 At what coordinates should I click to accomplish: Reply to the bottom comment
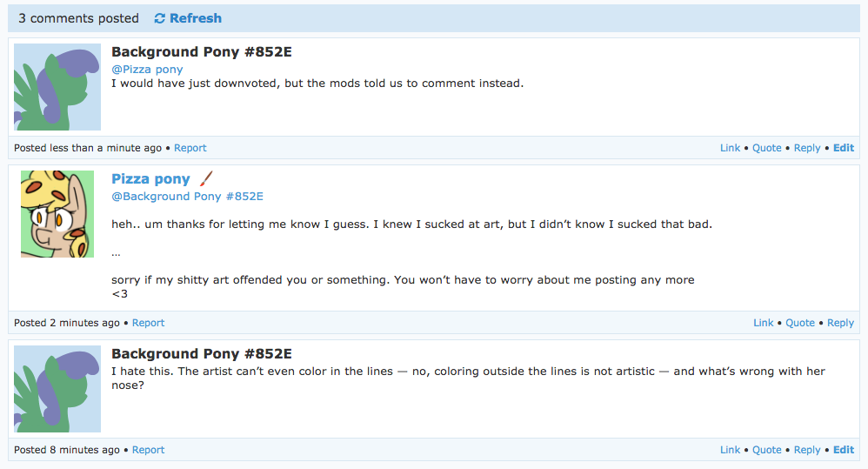(806, 450)
